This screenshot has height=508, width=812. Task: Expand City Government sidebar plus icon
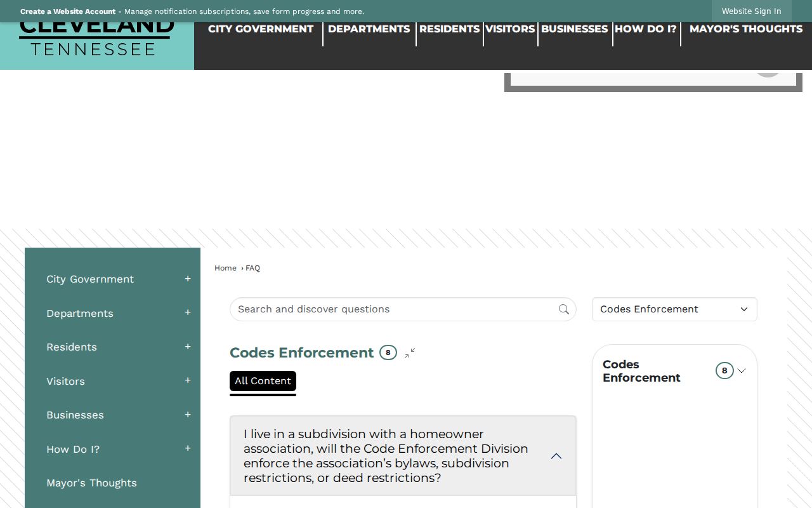point(188,279)
